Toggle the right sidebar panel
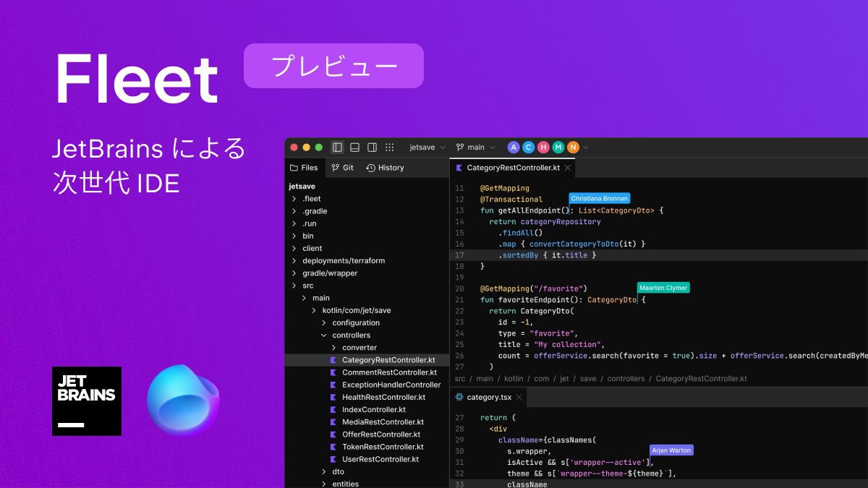 tap(372, 147)
